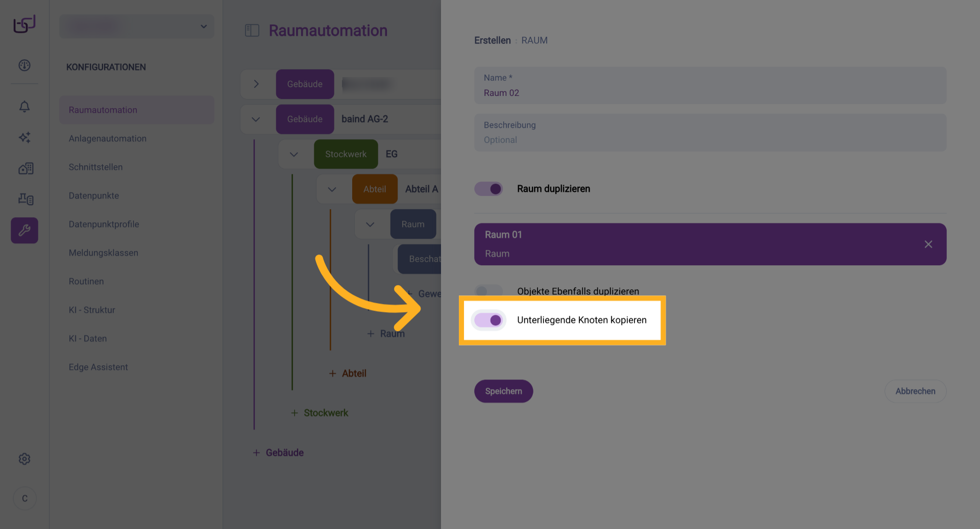Image resolution: width=980 pixels, height=529 pixels.
Task: Toggle the sidebar panel layout icon
Action: 252,31
